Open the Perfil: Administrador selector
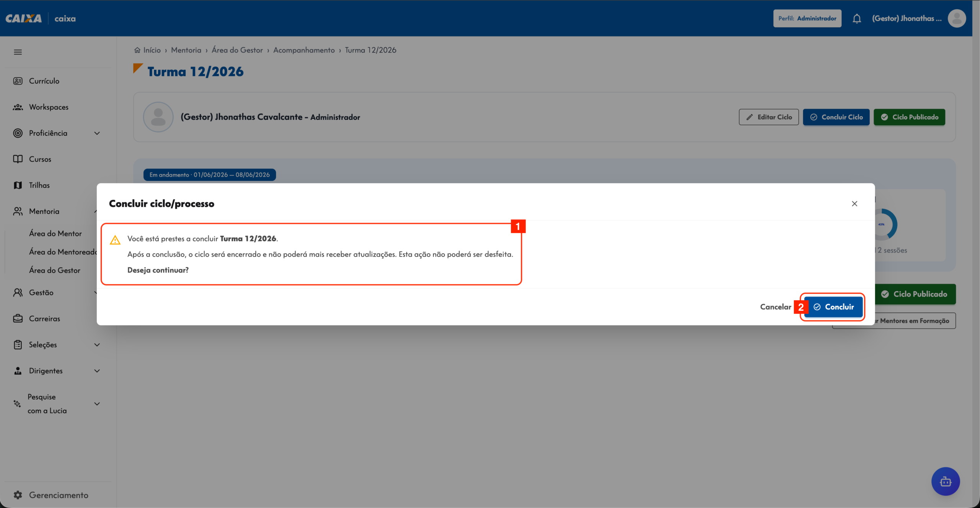 pyautogui.click(x=807, y=18)
